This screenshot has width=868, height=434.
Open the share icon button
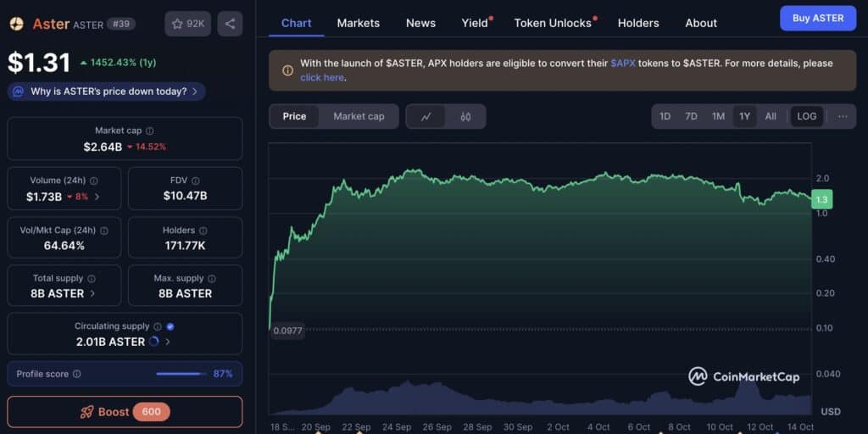pyautogui.click(x=231, y=24)
